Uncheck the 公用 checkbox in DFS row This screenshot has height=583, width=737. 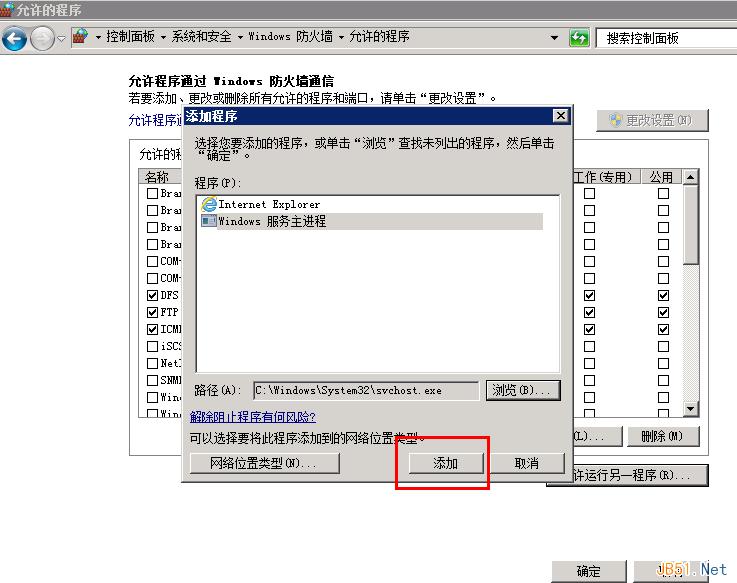(x=663, y=296)
